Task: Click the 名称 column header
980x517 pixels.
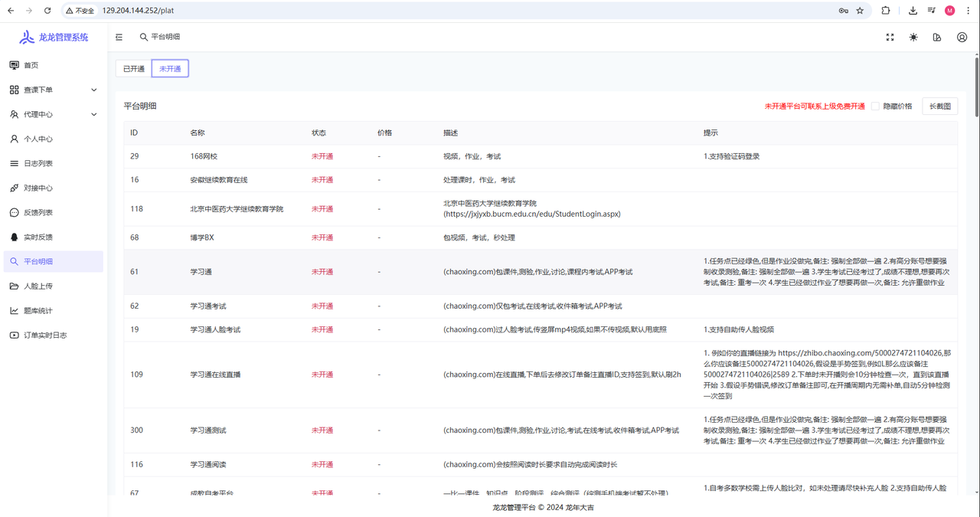Action: (198, 133)
